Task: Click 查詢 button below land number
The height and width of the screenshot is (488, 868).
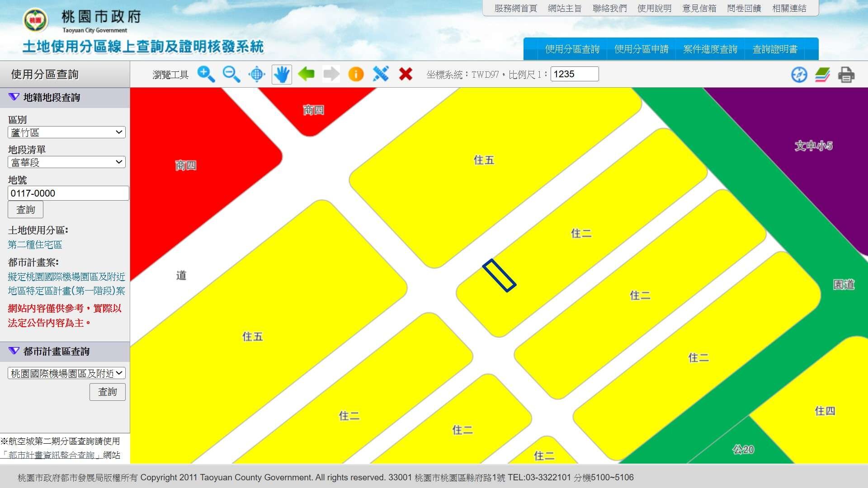Action: pyautogui.click(x=25, y=210)
